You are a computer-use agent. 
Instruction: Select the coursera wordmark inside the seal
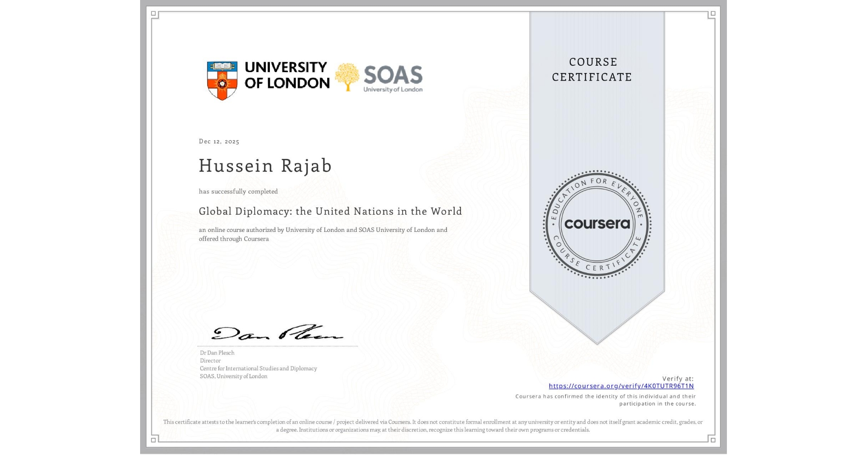point(597,224)
